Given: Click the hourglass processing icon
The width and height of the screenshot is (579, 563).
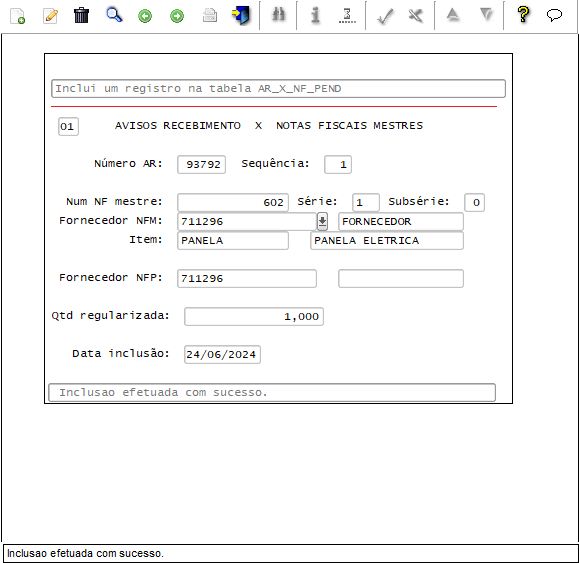Looking at the screenshot, I should [347, 16].
